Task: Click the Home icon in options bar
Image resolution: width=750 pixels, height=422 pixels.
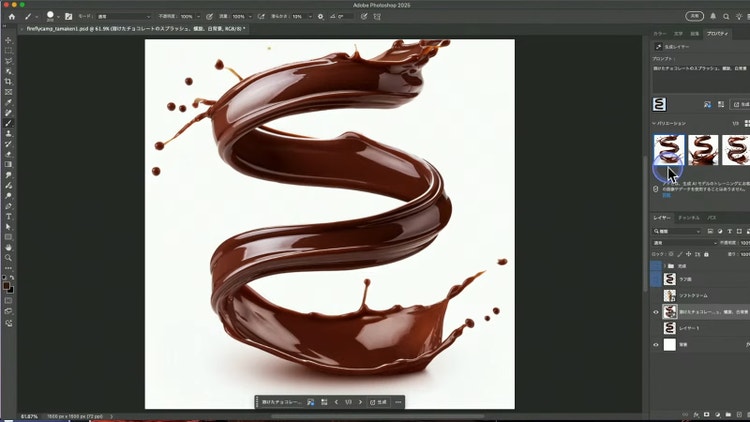Action: [x=12, y=16]
